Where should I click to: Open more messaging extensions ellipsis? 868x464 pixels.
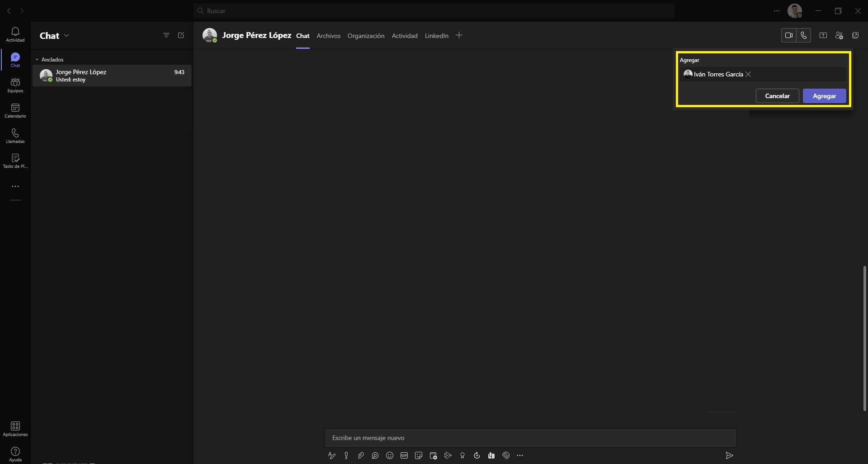point(520,455)
